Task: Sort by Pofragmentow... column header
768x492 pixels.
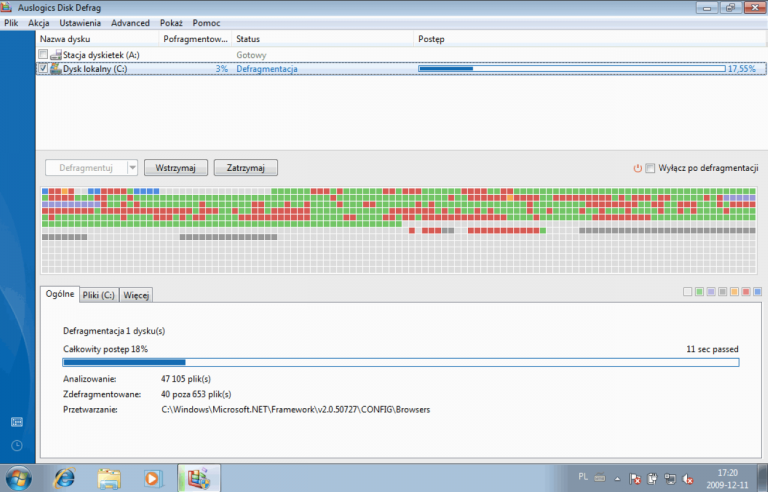Action: (195, 39)
